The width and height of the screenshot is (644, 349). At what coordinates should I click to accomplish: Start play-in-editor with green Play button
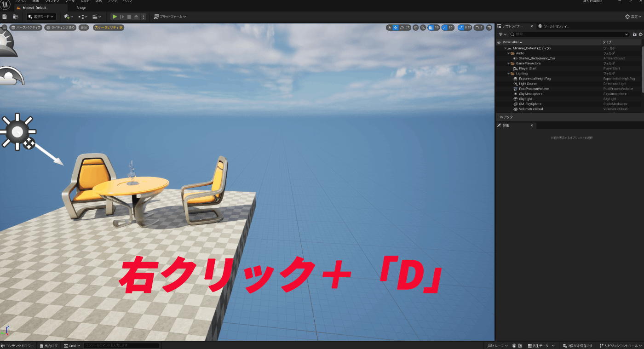[115, 17]
